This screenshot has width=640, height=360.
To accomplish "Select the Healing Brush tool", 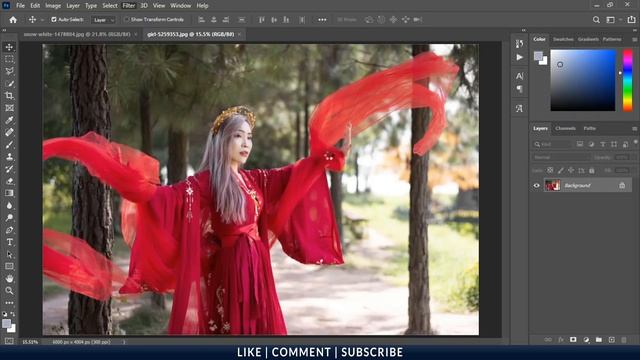I will [9, 132].
